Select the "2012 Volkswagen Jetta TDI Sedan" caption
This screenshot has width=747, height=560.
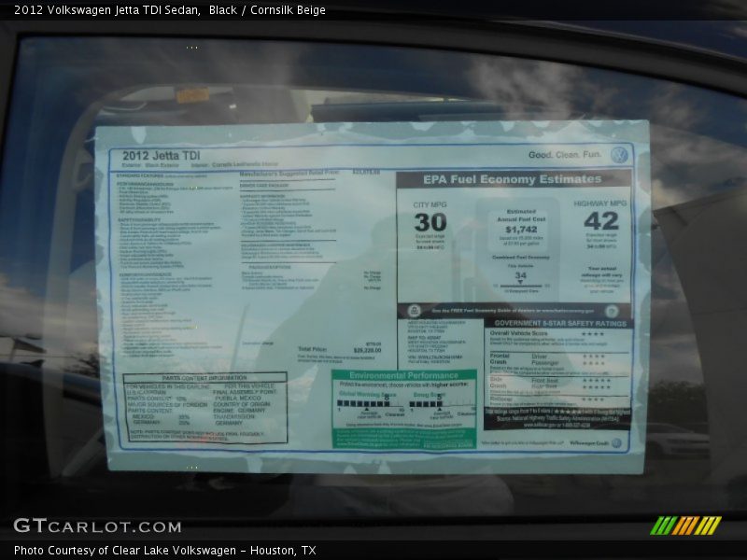pyautogui.click(x=107, y=10)
